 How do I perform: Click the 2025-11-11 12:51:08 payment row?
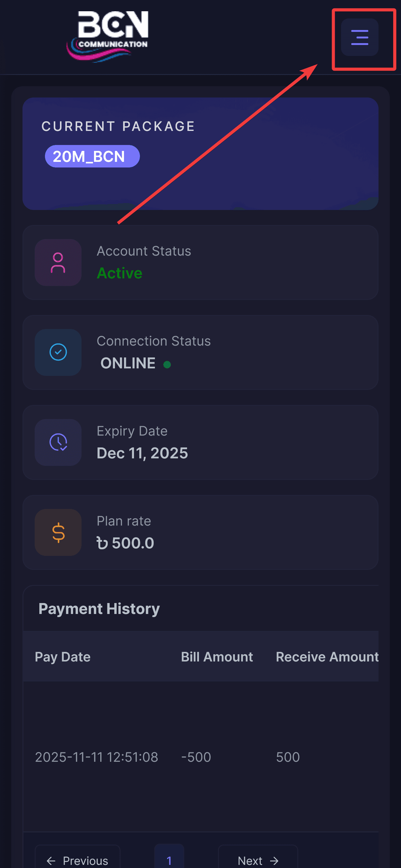[97, 757]
